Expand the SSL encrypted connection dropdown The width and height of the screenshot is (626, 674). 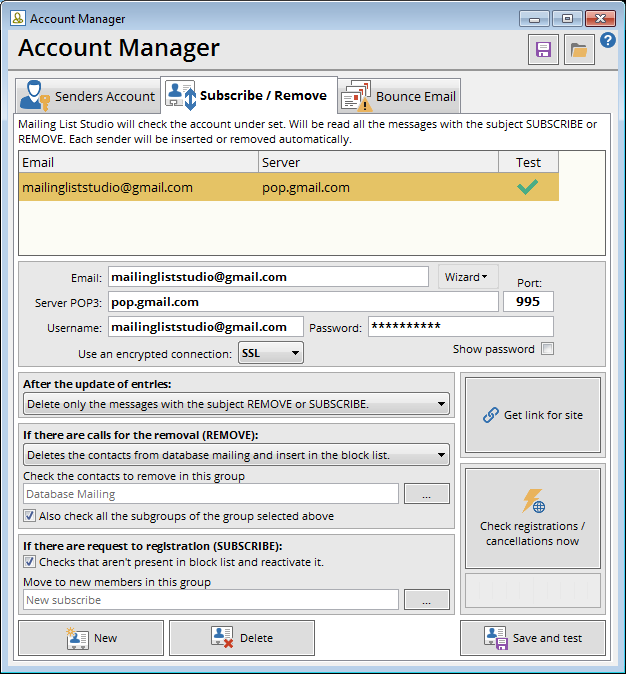pyautogui.click(x=270, y=353)
